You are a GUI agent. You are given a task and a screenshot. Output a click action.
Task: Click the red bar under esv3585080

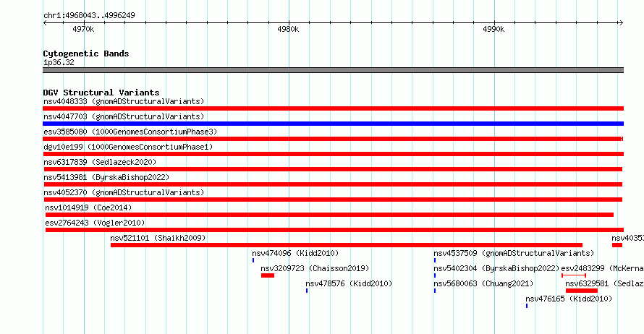[333, 139]
